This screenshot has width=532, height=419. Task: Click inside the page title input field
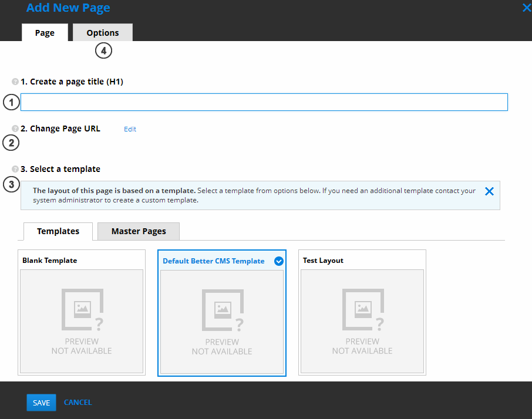click(x=264, y=102)
